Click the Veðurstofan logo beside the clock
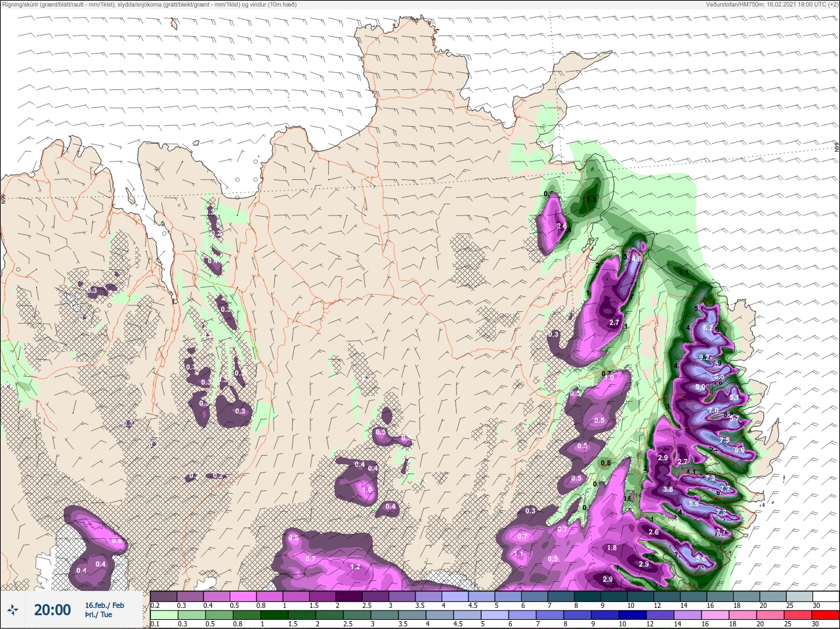 click(12, 610)
